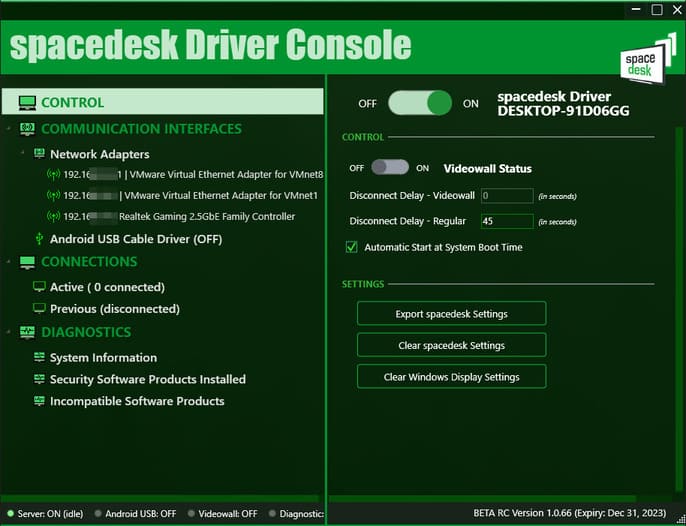Viewport: 686px width, 526px height.
Task: Click the Disconnect Delay Regular field
Action: click(x=507, y=221)
